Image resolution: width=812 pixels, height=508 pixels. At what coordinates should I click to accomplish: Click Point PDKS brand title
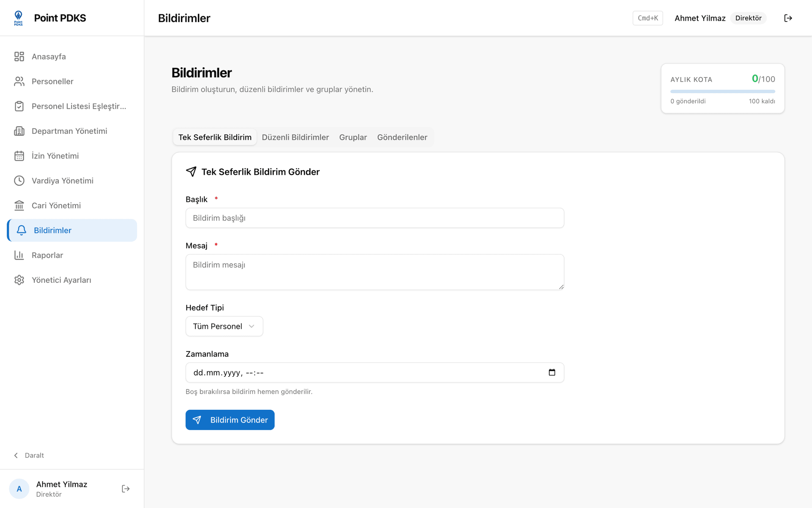60,18
